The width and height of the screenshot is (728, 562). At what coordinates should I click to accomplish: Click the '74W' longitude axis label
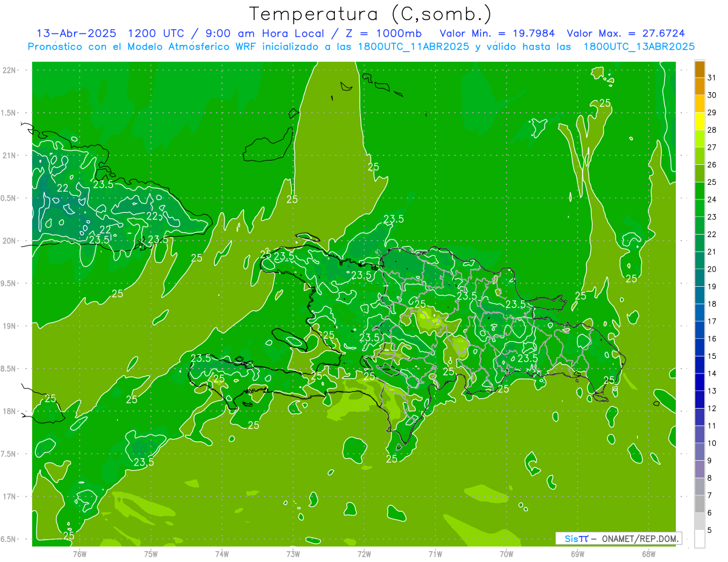point(222,554)
